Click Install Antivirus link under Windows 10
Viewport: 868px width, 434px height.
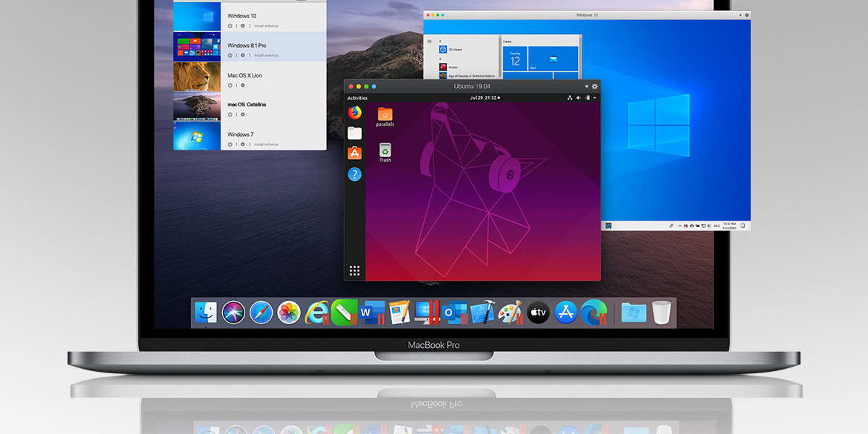point(265,25)
